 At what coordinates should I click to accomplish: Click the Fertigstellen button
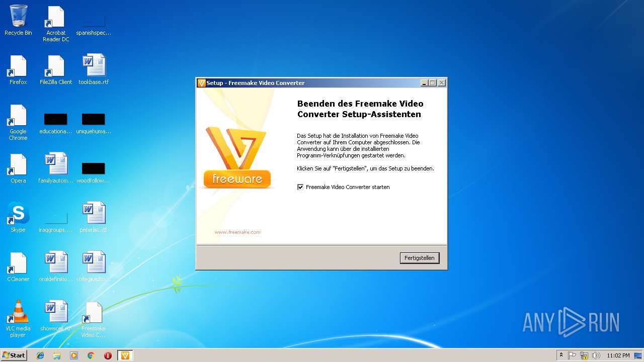coord(420,258)
